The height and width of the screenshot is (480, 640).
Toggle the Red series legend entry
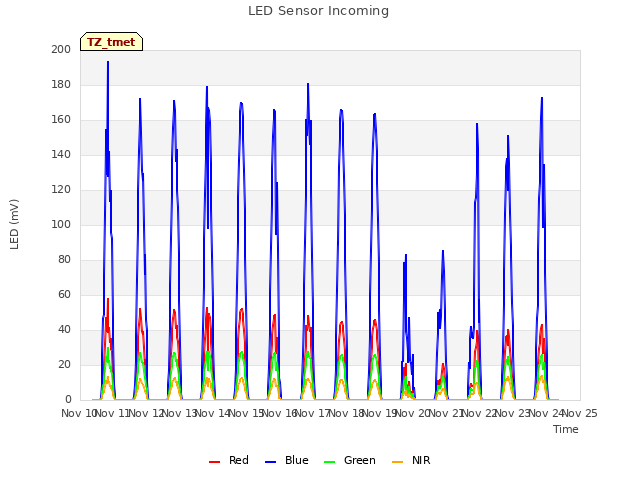229,460
